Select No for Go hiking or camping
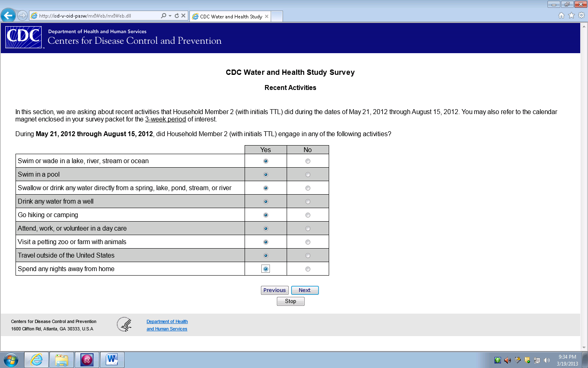Image resolution: width=588 pixels, height=368 pixels. click(x=308, y=215)
